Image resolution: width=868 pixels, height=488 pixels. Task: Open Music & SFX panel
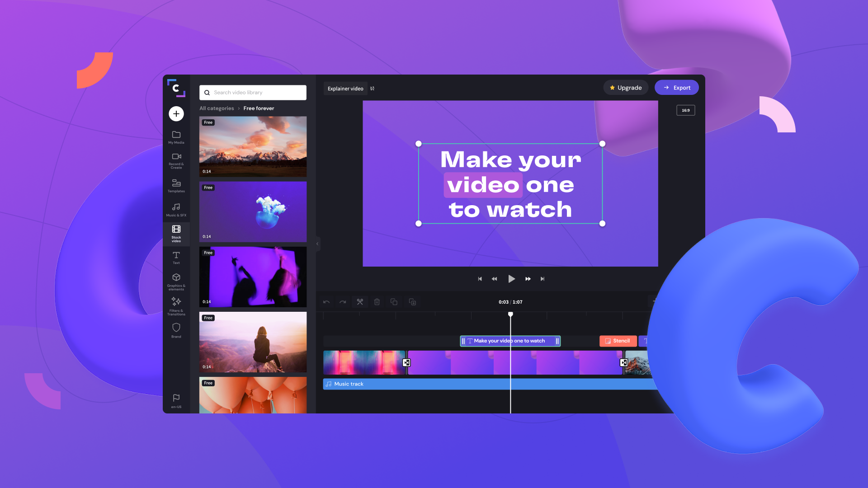pyautogui.click(x=176, y=209)
